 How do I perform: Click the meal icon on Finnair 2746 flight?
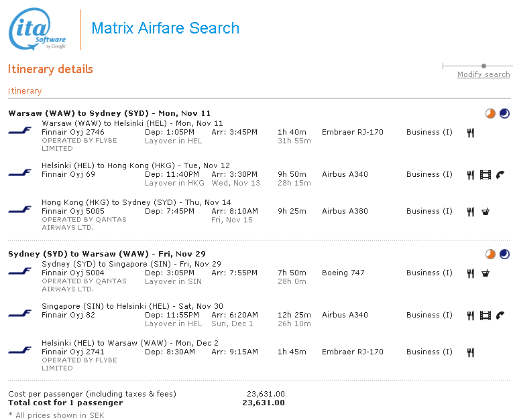471,133
